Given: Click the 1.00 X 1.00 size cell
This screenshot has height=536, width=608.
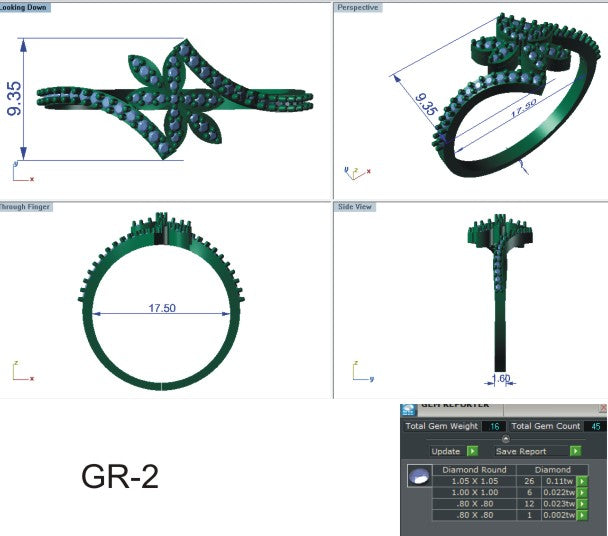Looking at the screenshot, I should [475, 493].
